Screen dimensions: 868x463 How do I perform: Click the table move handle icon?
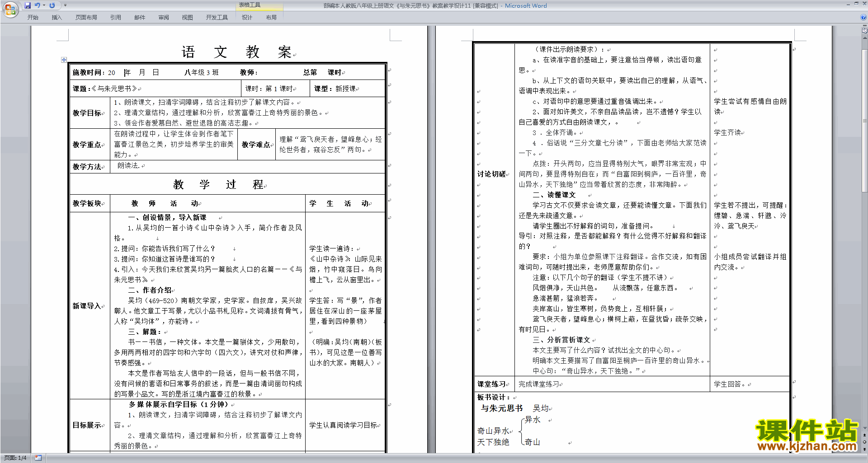[64, 60]
